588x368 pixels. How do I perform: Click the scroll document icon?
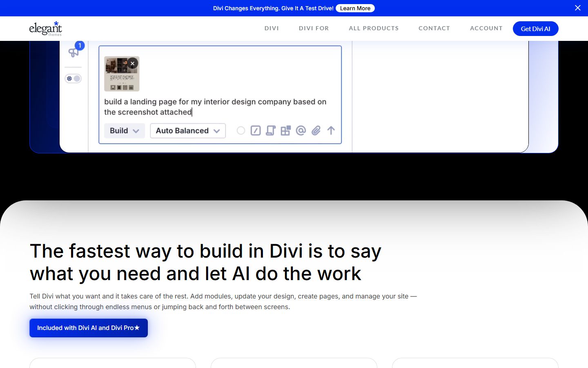pyautogui.click(x=271, y=130)
